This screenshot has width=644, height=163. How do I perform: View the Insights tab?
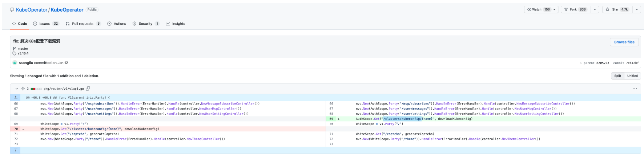pos(176,24)
